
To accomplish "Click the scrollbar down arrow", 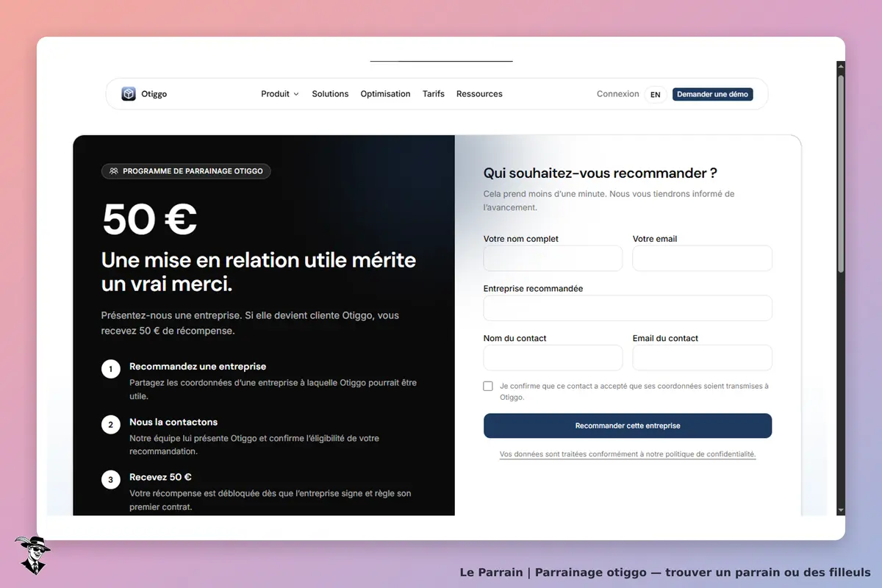I will click(841, 510).
